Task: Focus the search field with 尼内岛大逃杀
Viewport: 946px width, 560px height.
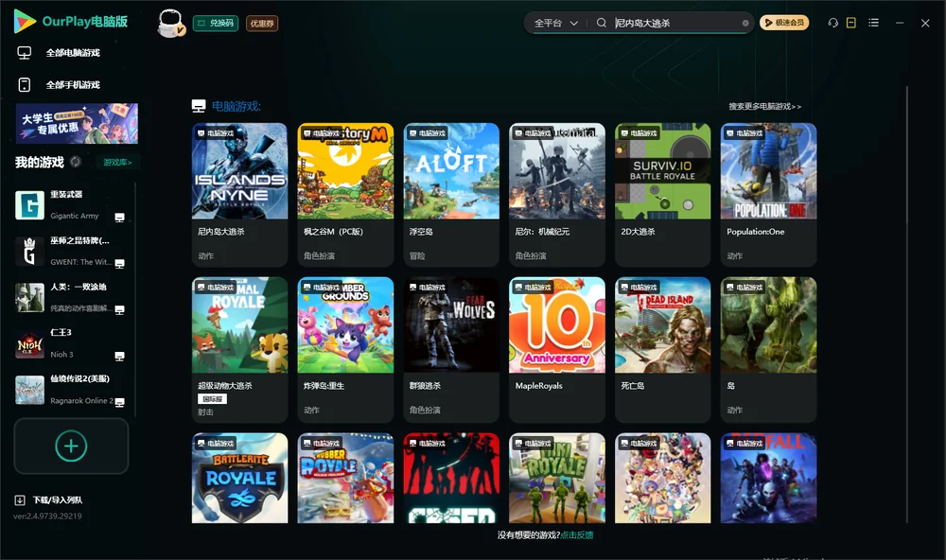Action: click(x=675, y=23)
